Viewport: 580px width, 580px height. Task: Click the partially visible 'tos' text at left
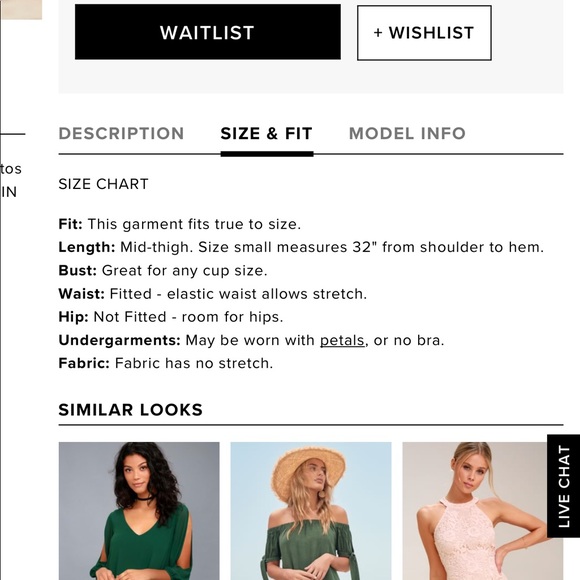(x=11, y=169)
